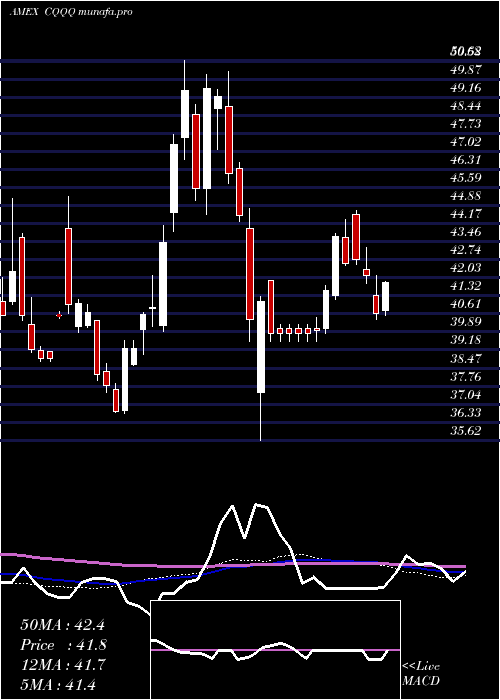Click the 43.46 price axis label

(x=466, y=232)
